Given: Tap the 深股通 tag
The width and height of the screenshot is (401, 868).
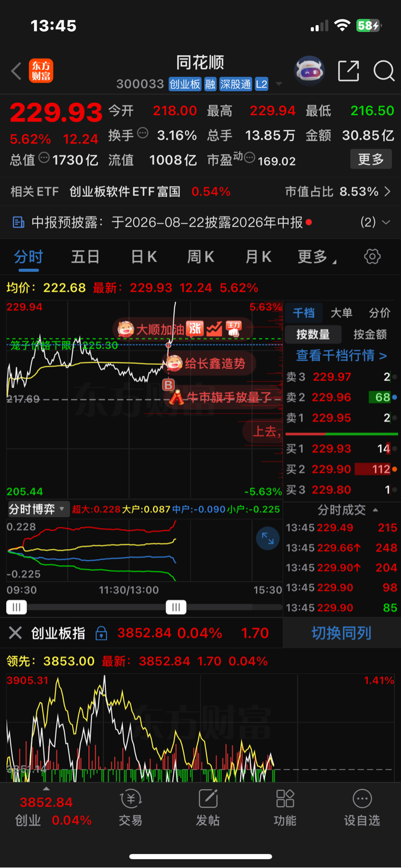Looking at the screenshot, I should (x=235, y=84).
